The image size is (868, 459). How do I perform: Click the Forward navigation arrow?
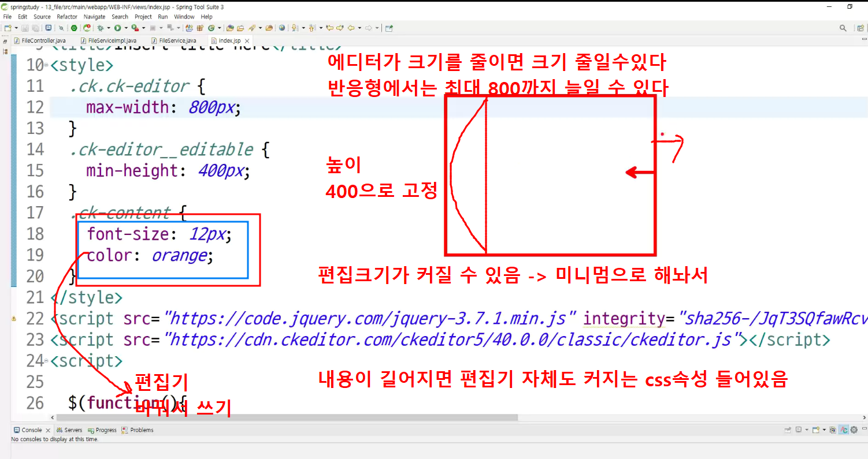368,28
